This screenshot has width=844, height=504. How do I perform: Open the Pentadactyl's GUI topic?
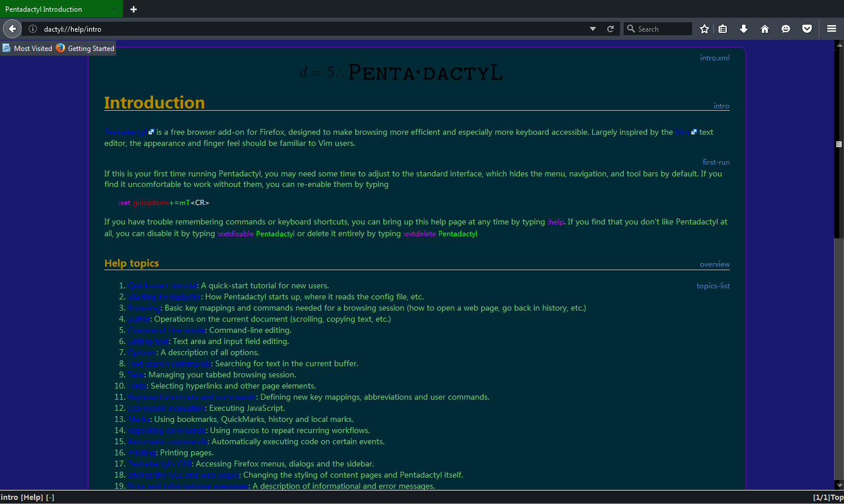[159, 464]
